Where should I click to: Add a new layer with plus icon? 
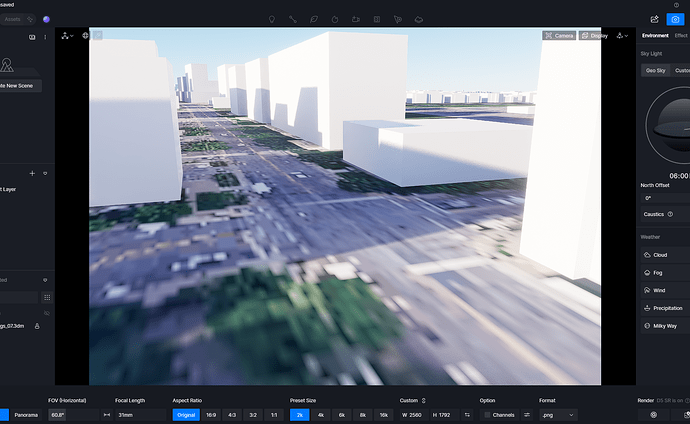point(32,173)
